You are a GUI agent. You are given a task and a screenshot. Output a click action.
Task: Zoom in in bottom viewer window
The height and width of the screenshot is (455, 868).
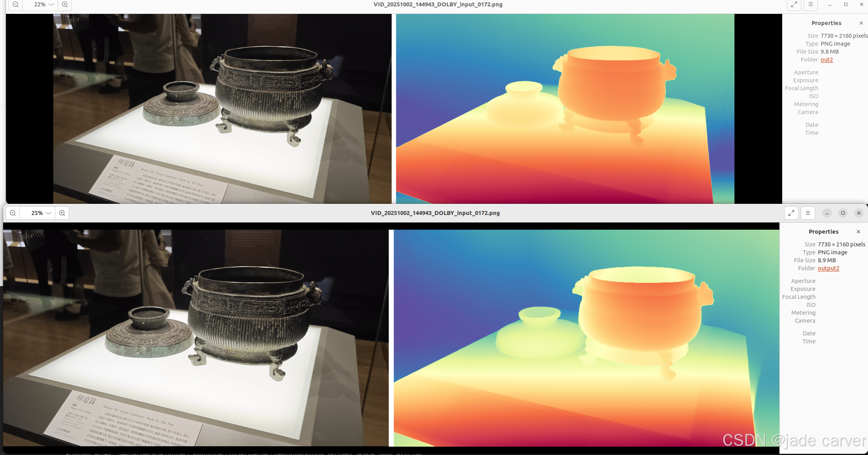(x=62, y=213)
